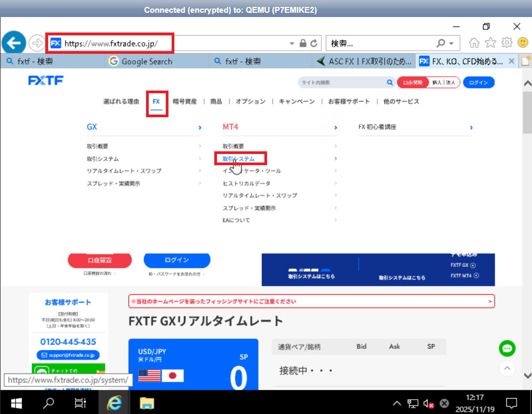Image resolution: width=532 pixels, height=414 pixels.
Task: Open the green chat bubble icon
Action: click(x=507, y=348)
